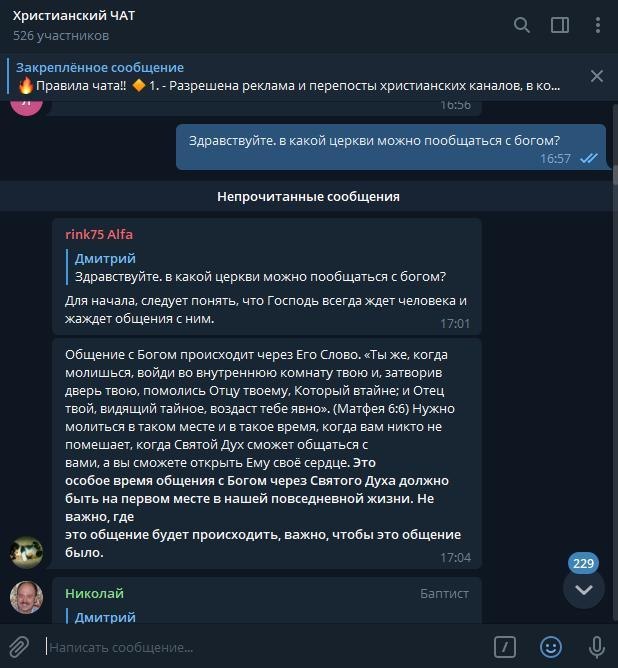Focus the 'Написать сообщение...' input field
Viewport: 618px width, 668px height.
click(x=266, y=647)
